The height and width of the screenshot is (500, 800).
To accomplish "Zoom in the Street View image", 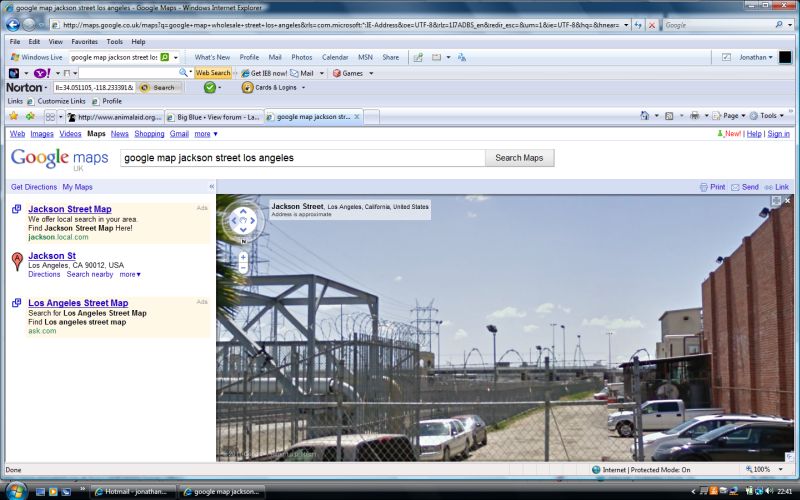I will click(243, 255).
